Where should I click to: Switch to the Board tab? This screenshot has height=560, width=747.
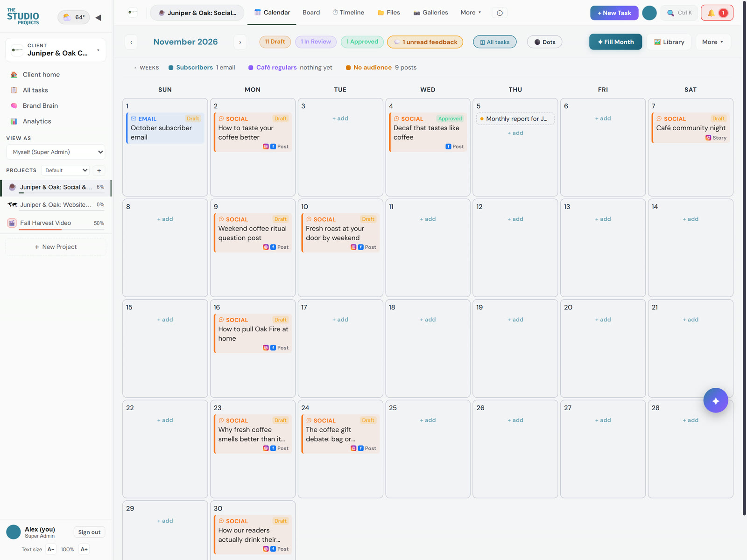point(311,13)
